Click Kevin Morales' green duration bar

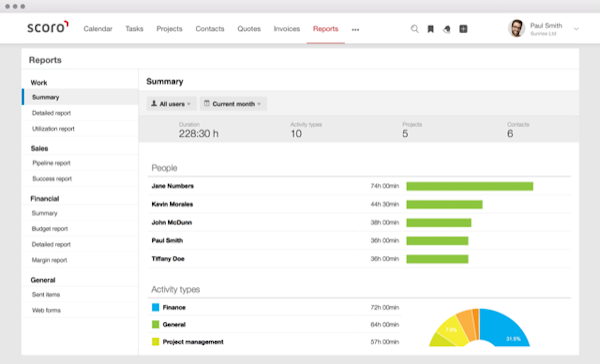(x=444, y=204)
